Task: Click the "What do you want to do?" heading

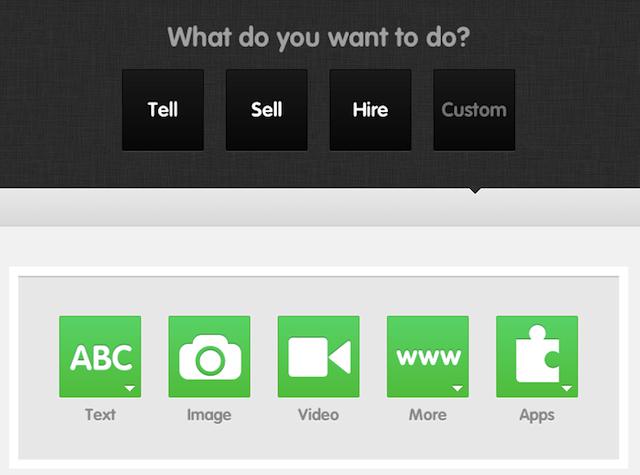Action: pyautogui.click(x=319, y=38)
